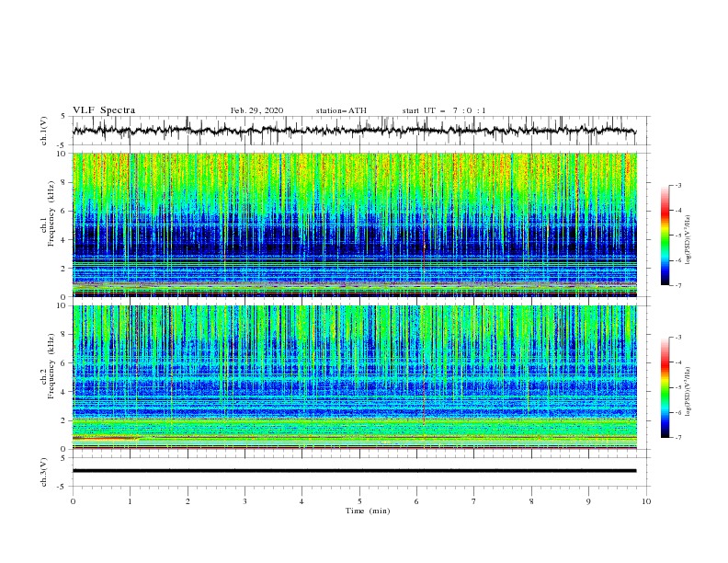Click the "VLF Spectra" plot title
Viewport: 728px width, 563px height.
104,110
